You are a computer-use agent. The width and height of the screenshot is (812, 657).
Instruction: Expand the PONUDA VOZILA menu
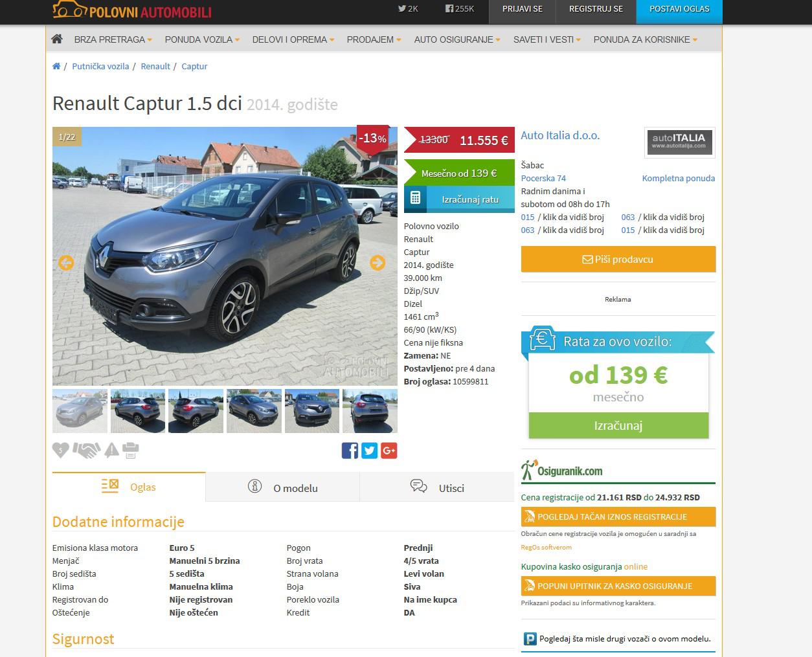(x=202, y=39)
